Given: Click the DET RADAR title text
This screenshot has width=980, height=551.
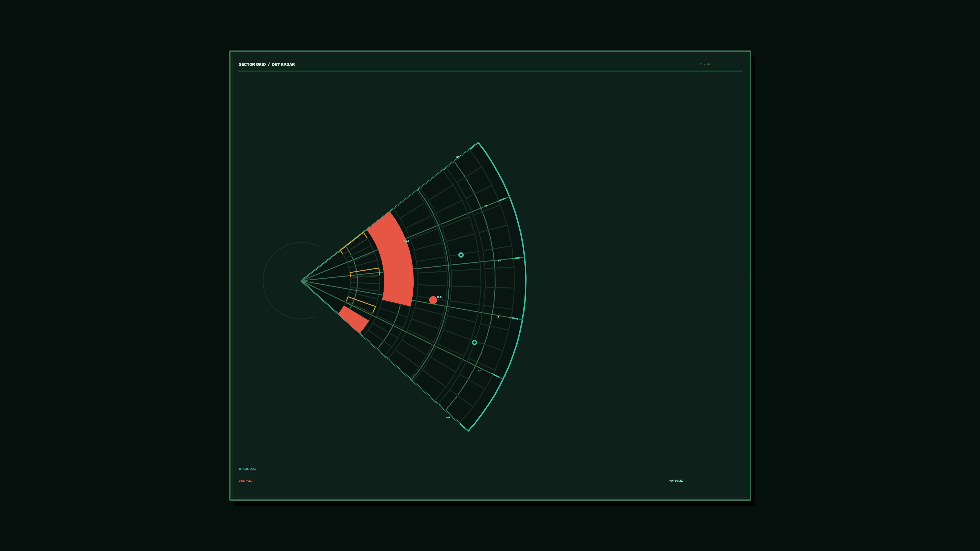Looking at the screenshot, I should pos(283,64).
